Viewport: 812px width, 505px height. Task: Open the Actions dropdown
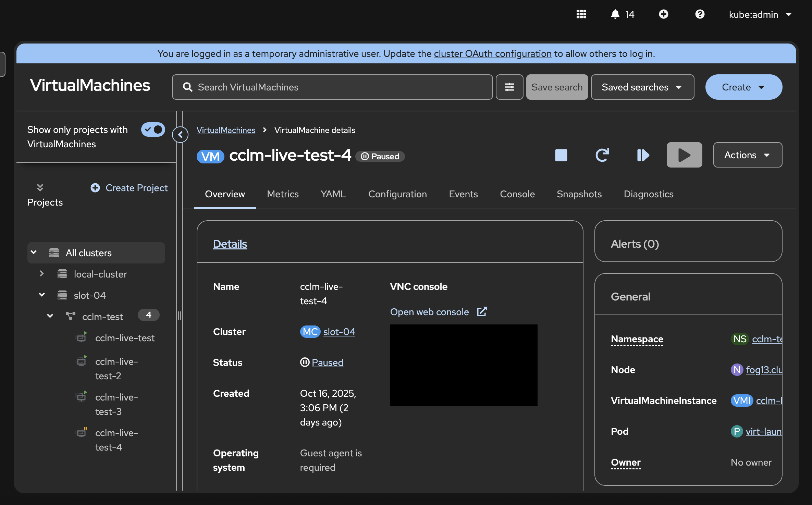pyautogui.click(x=747, y=155)
